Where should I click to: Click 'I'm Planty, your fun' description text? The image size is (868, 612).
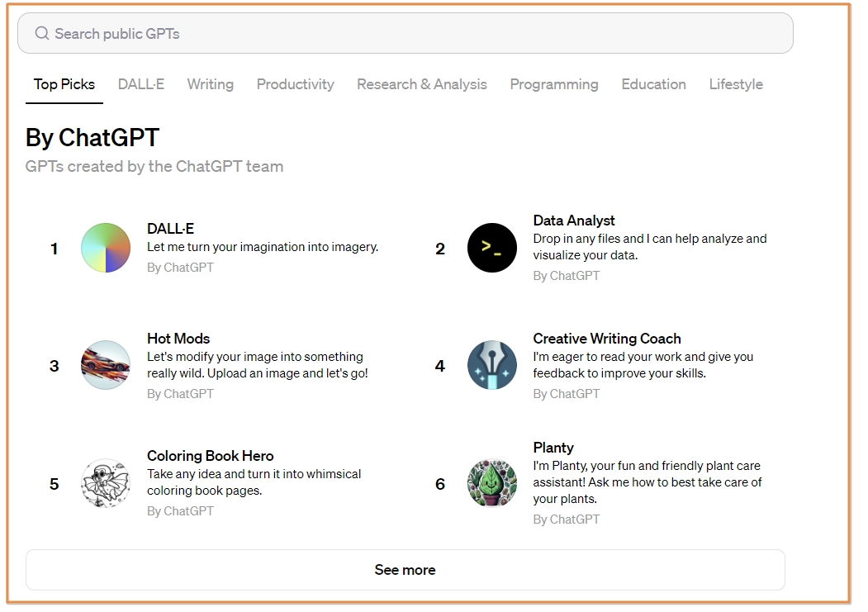coord(647,482)
